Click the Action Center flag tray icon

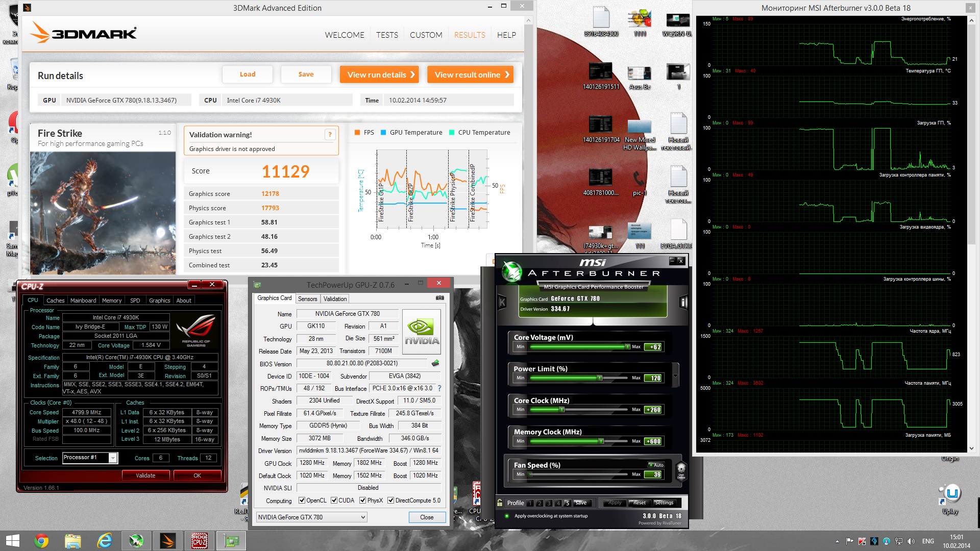coord(850,541)
